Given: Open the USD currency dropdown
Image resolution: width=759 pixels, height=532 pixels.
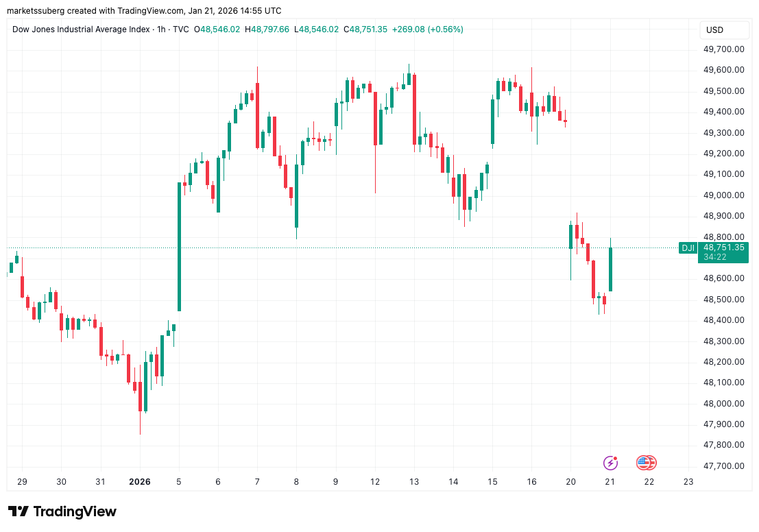Looking at the screenshot, I should click(714, 30).
